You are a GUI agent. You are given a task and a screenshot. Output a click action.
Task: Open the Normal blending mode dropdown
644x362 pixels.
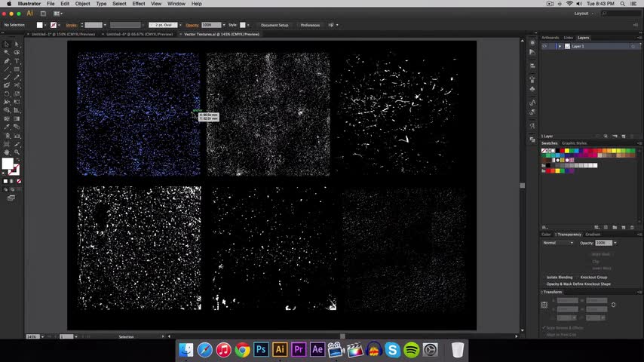coord(559,243)
